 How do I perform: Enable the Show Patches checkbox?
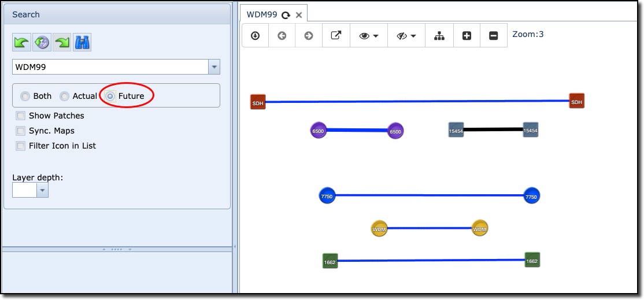[21, 116]
